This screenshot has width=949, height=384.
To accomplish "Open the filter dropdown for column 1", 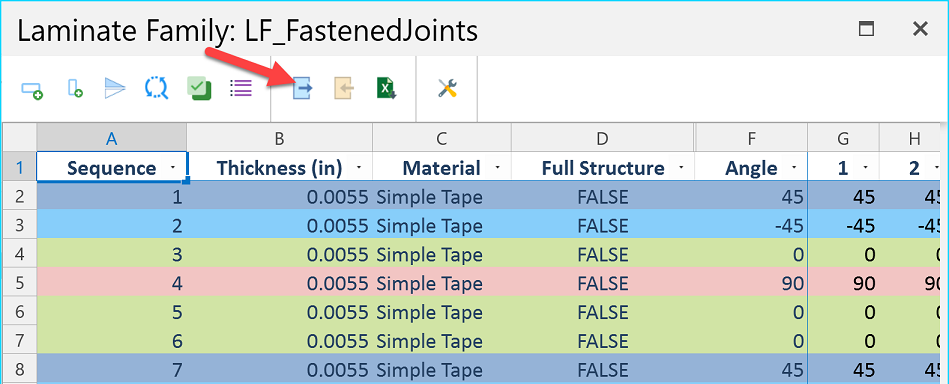I will pos(865,168).
